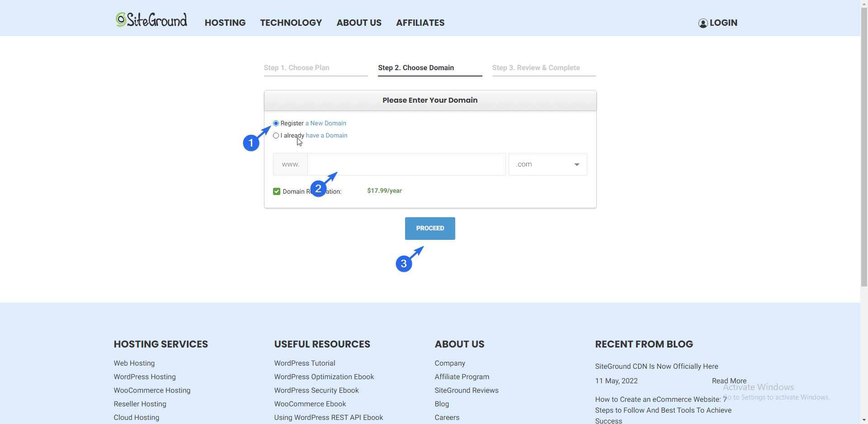Click the user icon beside LOGIN
Image resolution: width=868 pixels, height=424 pixels.
[x=703, y=23]
